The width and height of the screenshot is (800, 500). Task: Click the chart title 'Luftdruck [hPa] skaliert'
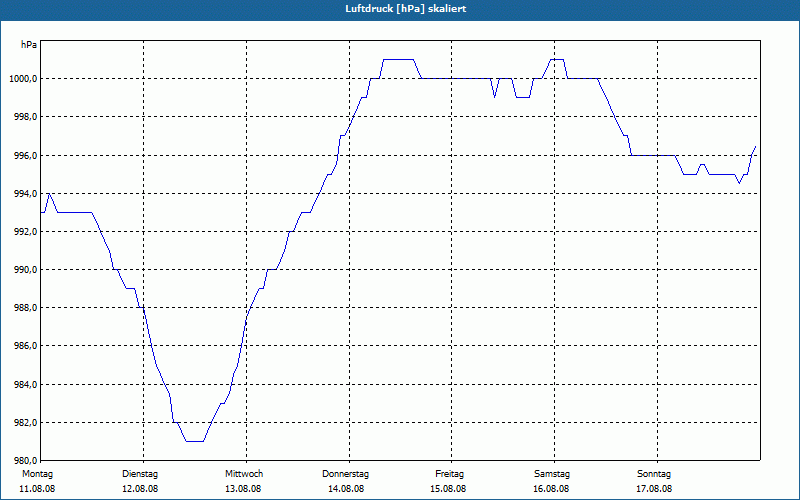[x=406, y=9]
